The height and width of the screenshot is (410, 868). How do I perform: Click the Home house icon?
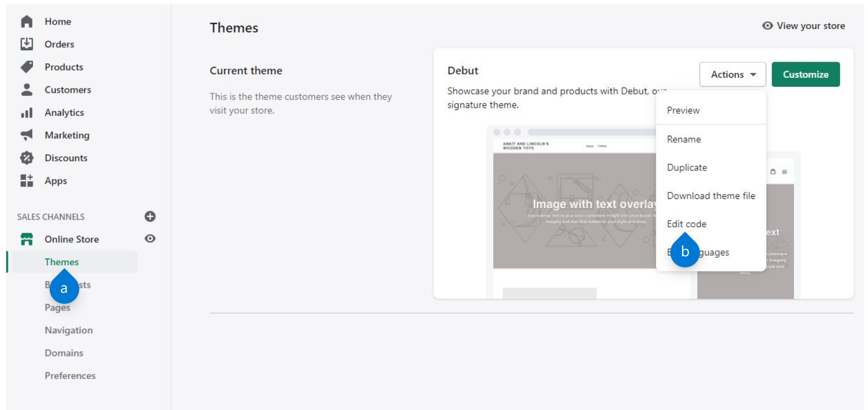click(27, 21)
